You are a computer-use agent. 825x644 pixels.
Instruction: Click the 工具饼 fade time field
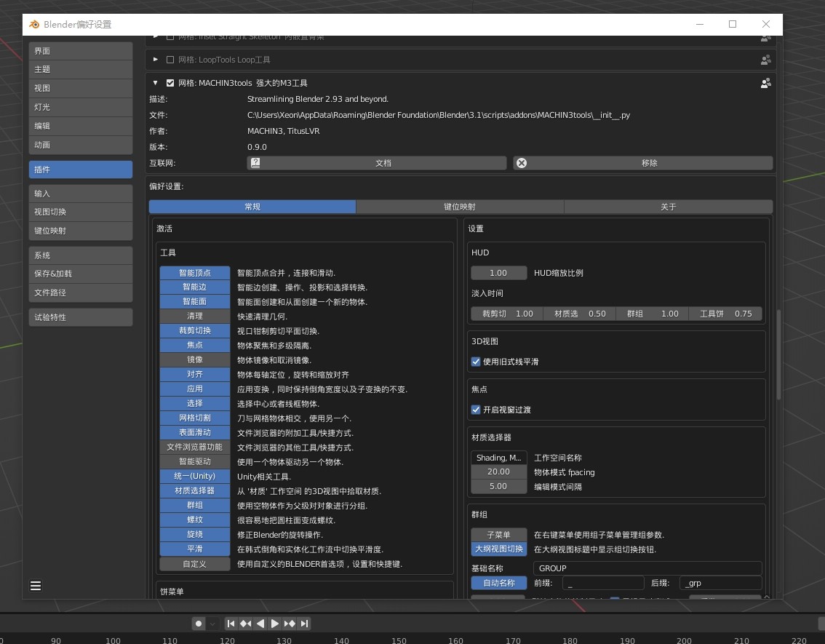click(725, 314)
